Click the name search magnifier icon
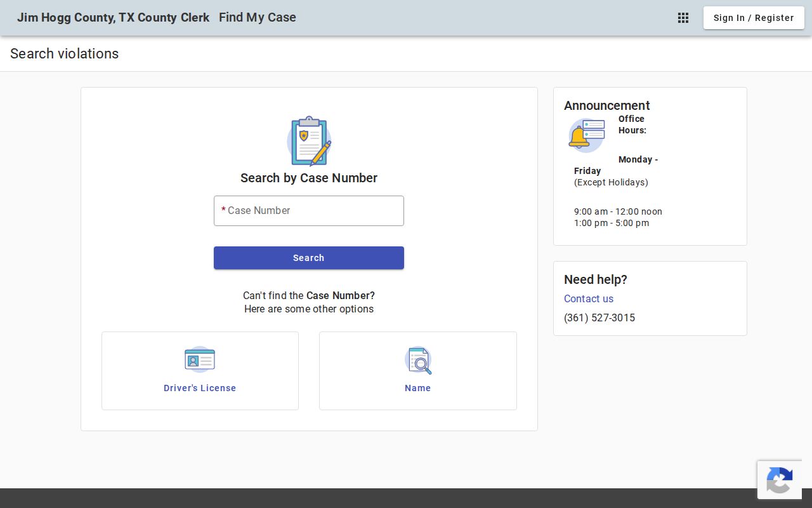 tap(418, 360)
